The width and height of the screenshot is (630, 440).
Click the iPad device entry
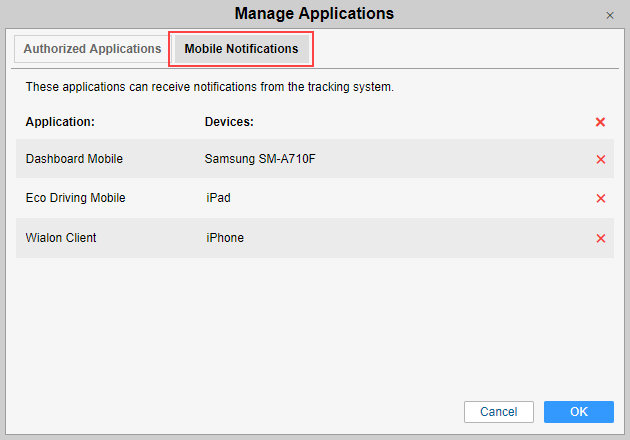pyautogui.click(x=218, y=198)
